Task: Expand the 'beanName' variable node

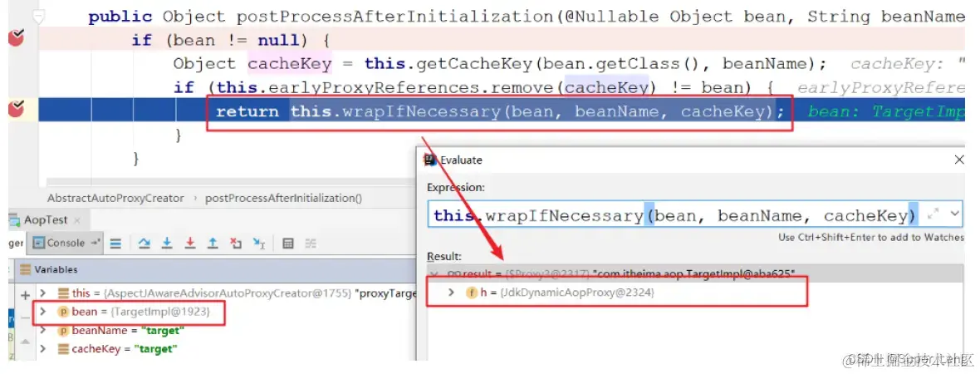Action: pos(43,330)
